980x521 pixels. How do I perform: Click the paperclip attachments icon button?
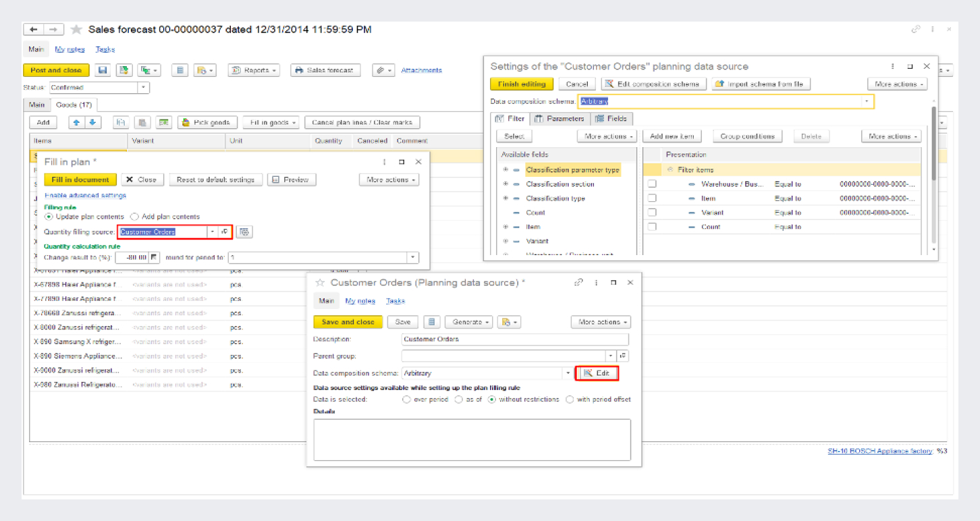pos(383,70)
